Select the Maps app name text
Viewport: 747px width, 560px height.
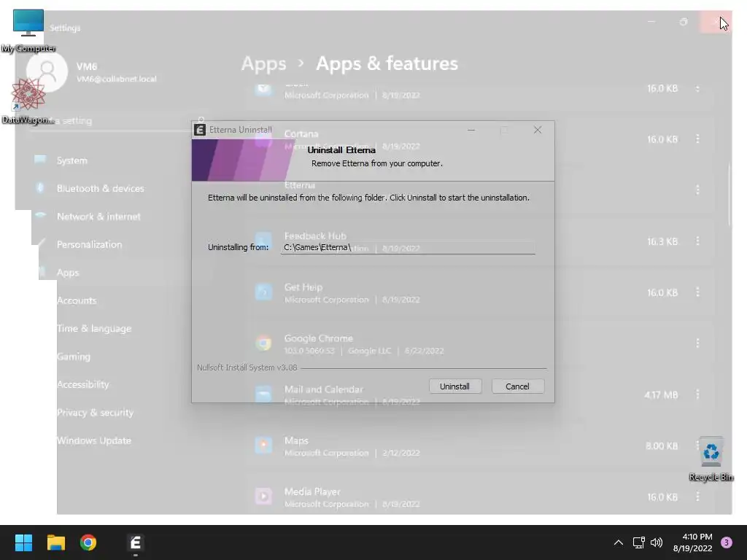pos(296,440)
